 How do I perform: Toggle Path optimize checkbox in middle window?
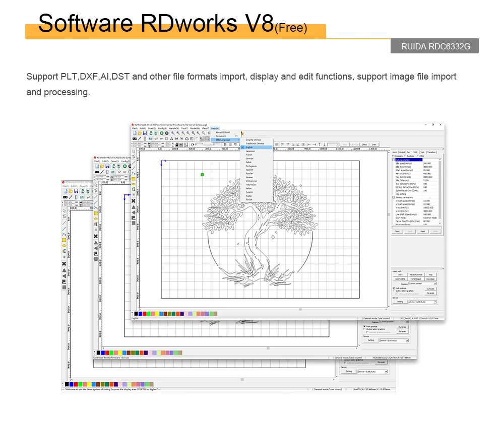coord(364,326)
